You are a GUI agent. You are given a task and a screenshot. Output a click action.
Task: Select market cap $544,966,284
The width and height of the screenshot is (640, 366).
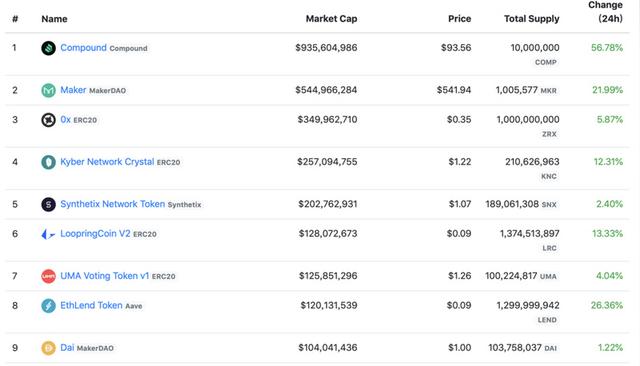pyautogui.click(x=326, y=90)
